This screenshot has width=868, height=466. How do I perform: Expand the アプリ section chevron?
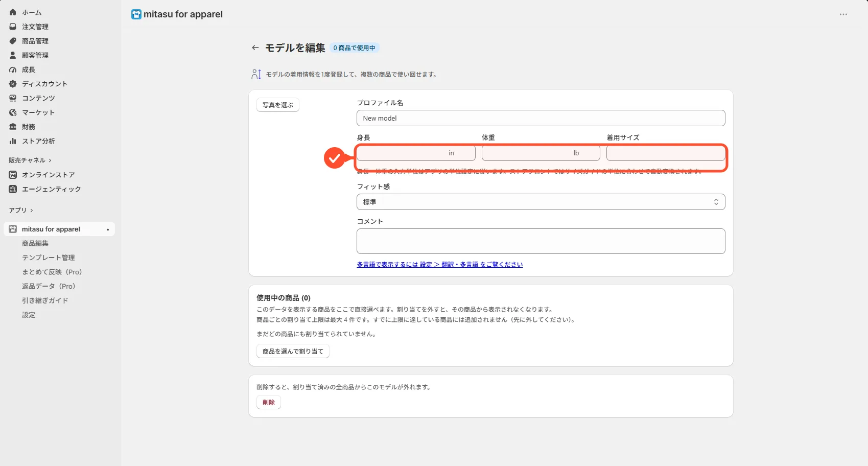(32, 211)
